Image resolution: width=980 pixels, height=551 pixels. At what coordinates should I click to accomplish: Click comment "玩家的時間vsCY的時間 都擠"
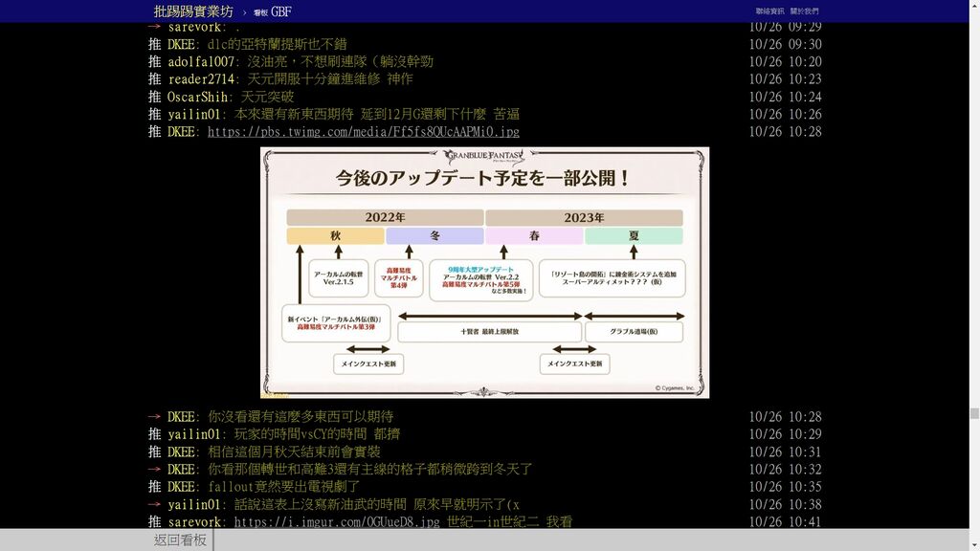tap(317, 434)
